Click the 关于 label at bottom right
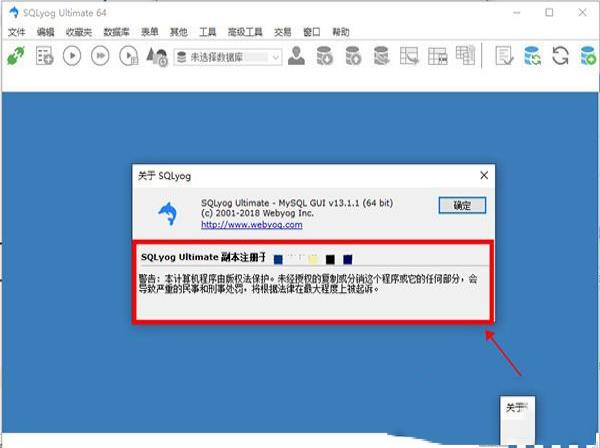 click(517, 407)
